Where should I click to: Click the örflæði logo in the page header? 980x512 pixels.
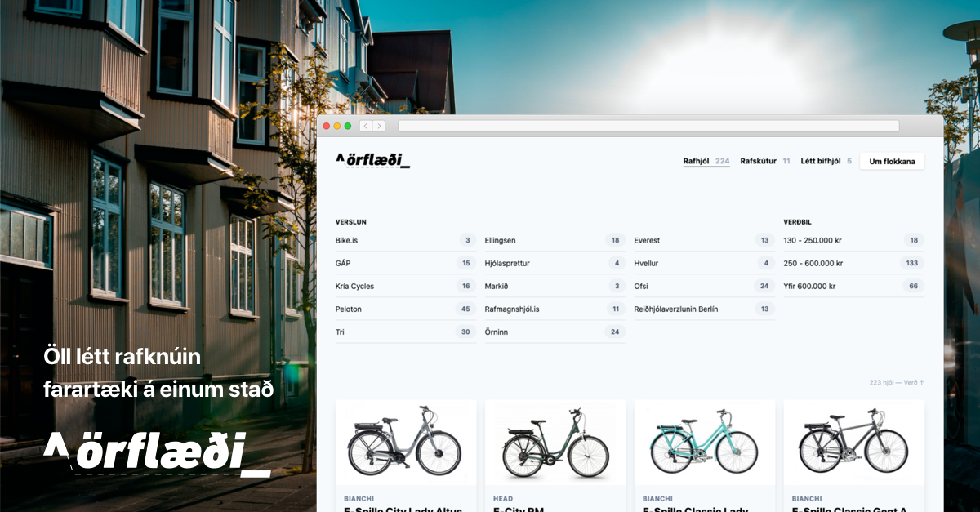pyautogui.click(x=372, y=160)
